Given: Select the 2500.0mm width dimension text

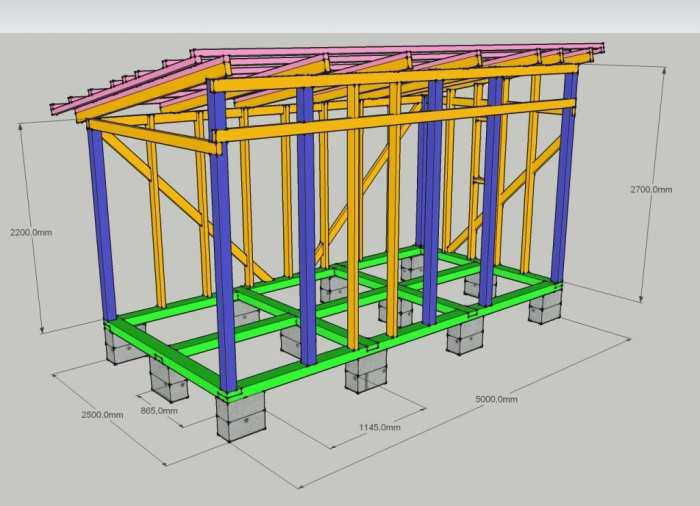Looking at the screenshot, I should [102, 414].
